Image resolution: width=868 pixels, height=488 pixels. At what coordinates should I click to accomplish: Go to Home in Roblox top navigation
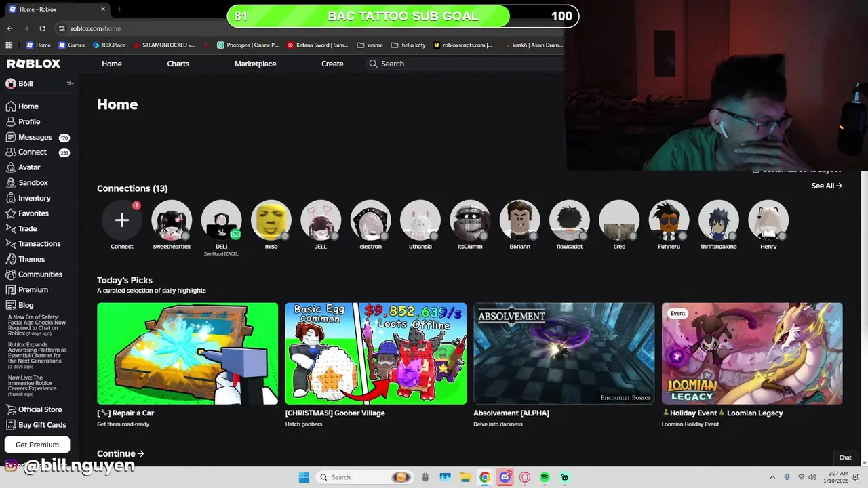pyautogui.click(x=112, y=64)
